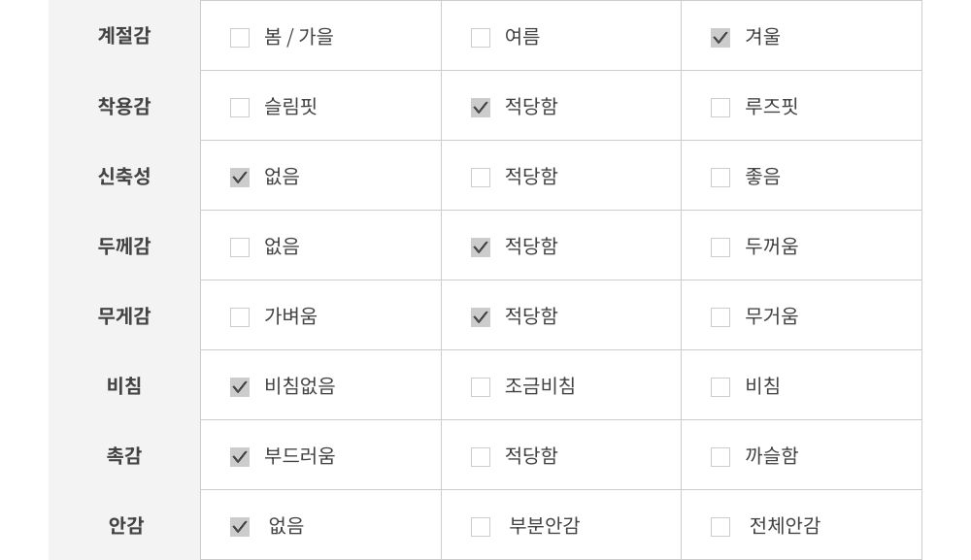This screenshot has height=560, width=971.
Task: Uncheck 없음 in the 신축성 row
Action: 240,178
